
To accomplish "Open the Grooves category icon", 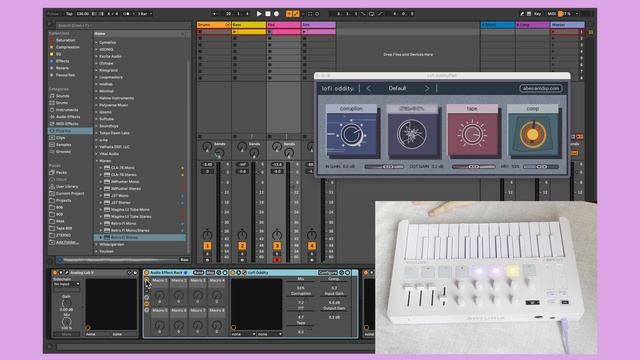I will 52,151.
